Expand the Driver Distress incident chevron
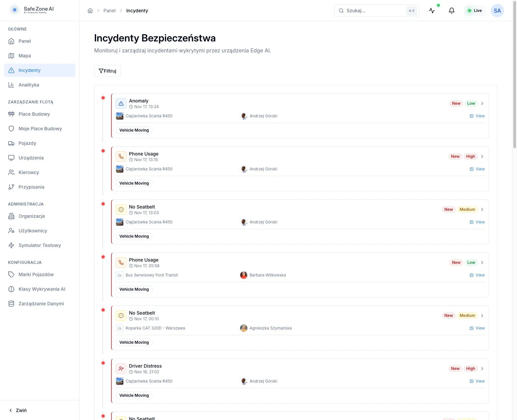Image resolution: width=517 pixels, height=420 pixels. [482, 369]
